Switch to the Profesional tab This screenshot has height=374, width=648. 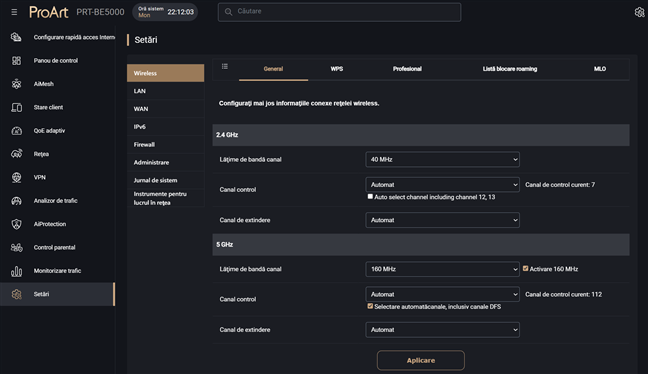pos(407,69)
